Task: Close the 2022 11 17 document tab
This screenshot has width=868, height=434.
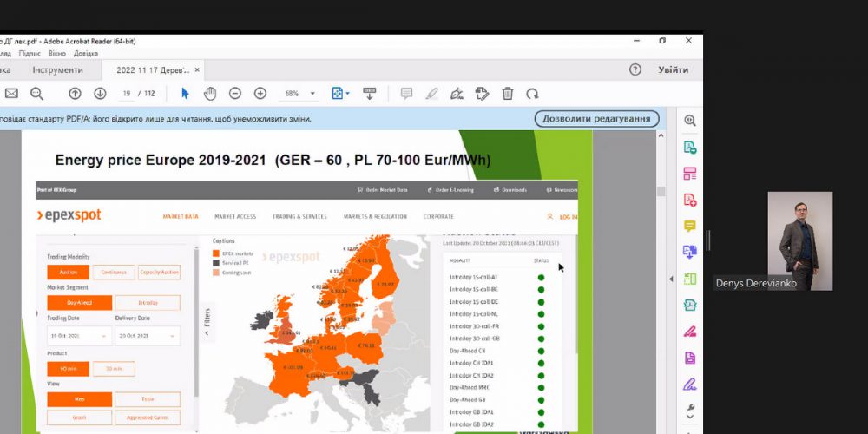Action: coord(198,69)
